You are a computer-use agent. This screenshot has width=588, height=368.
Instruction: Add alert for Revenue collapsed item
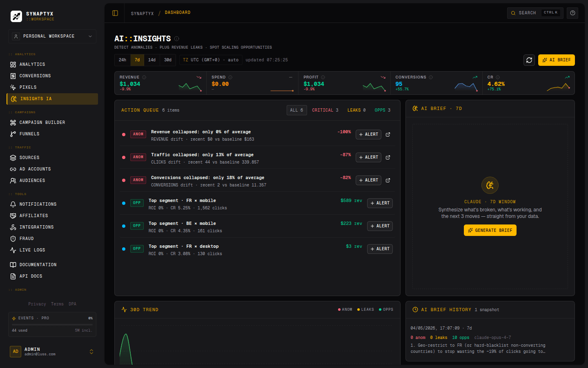click(368, 135)
